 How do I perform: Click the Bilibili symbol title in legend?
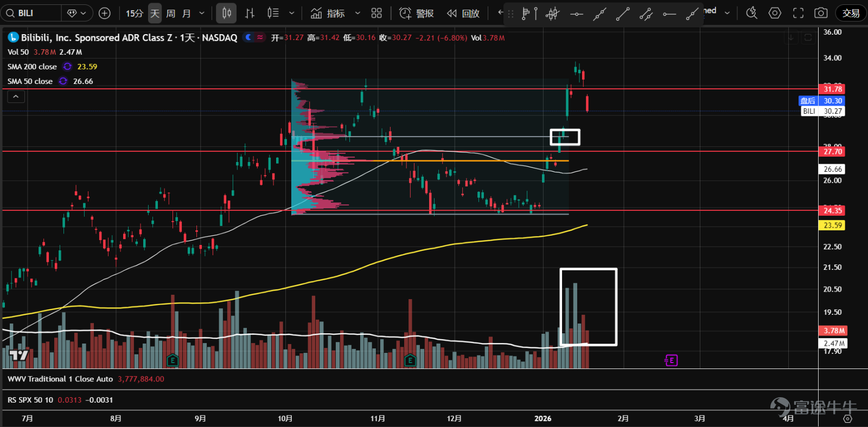coord(129,37)
